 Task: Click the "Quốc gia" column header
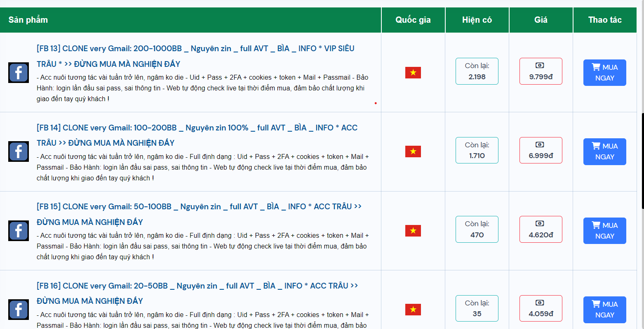[413, 20]
